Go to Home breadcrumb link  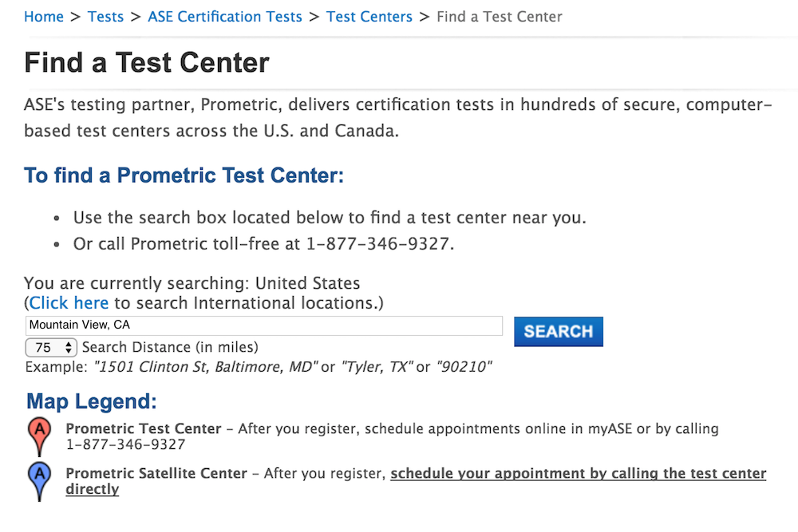pyautogui.click(x=44, y=17)
